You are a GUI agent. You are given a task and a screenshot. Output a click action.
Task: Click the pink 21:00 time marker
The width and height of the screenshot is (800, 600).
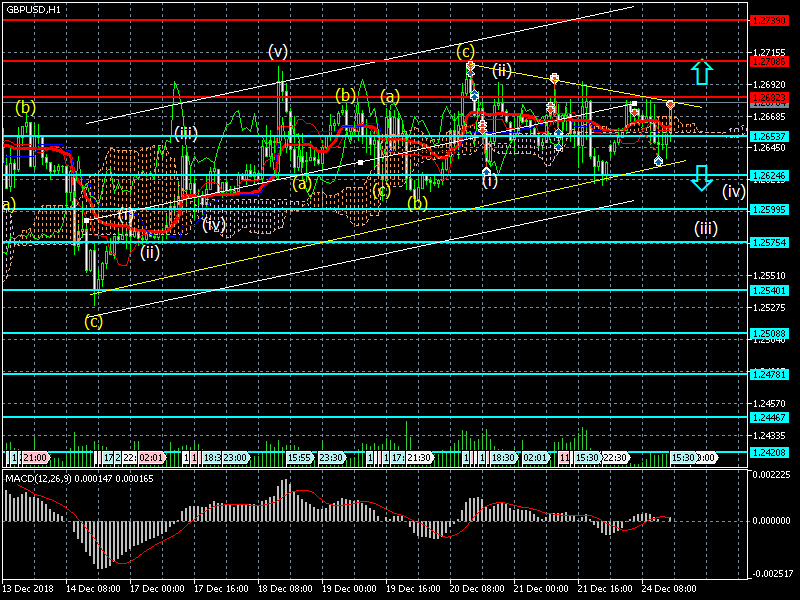(35, 457)
